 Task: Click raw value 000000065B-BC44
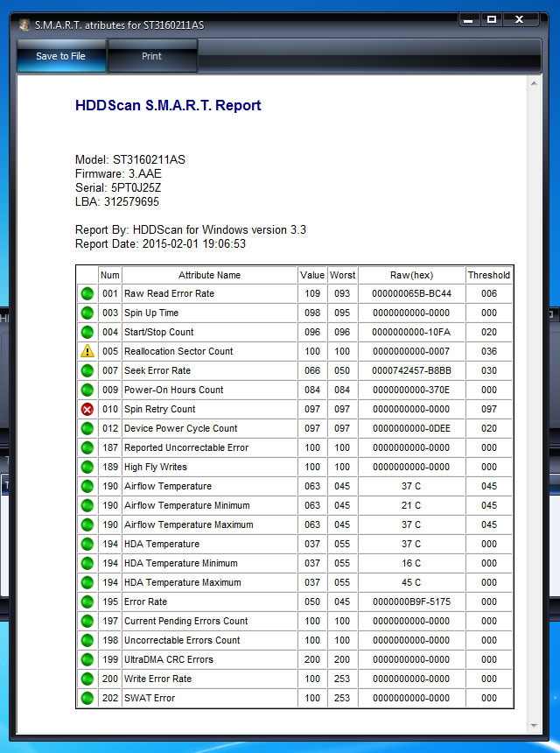412,293
